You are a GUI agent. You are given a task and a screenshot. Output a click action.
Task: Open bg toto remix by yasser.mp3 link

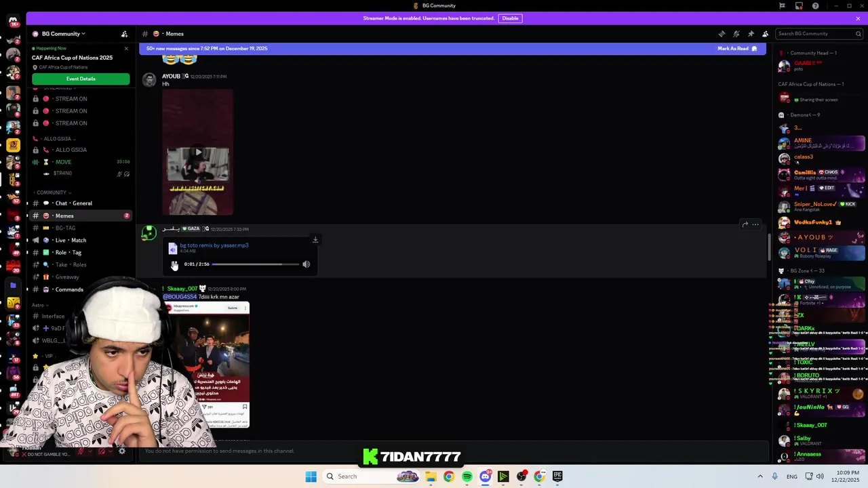214,245
